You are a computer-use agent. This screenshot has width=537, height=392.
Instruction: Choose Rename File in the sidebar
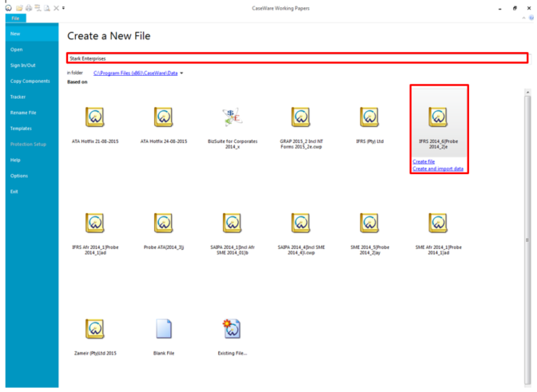point(32,113)
